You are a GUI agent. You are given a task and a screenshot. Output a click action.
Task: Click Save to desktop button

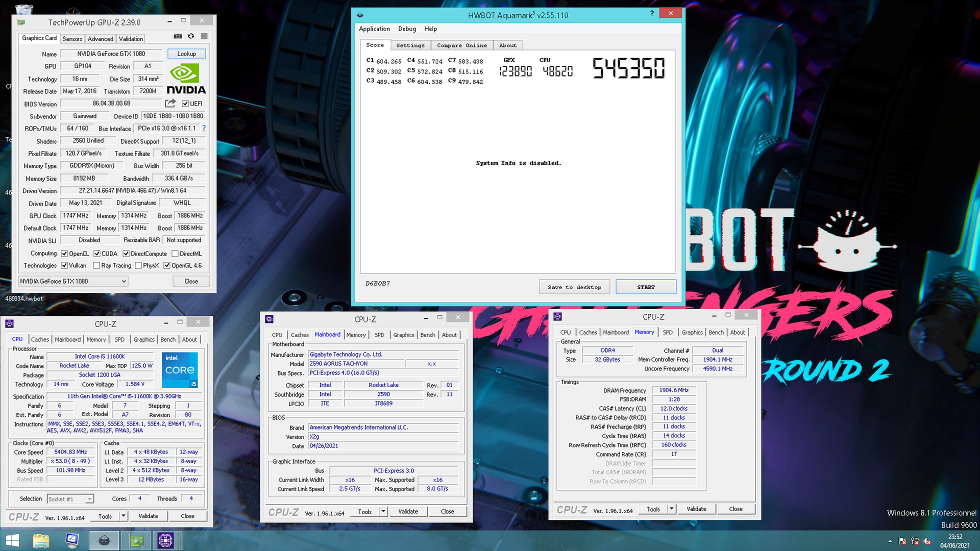574,287
